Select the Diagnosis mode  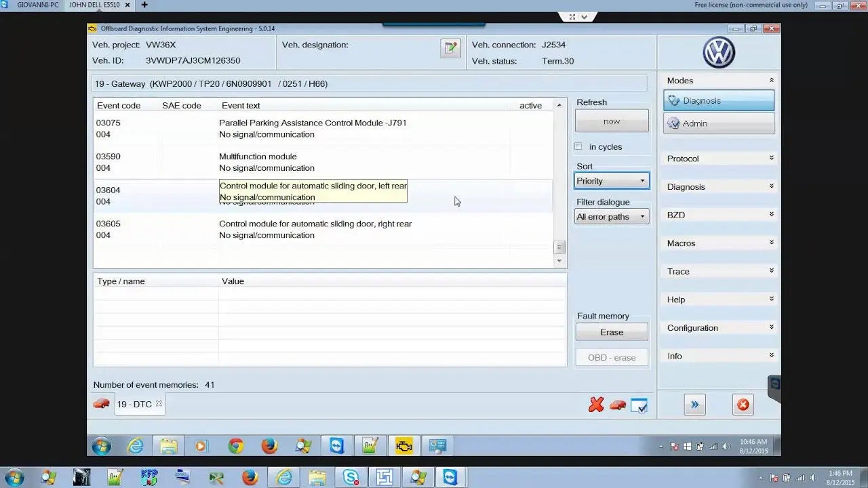719,100
